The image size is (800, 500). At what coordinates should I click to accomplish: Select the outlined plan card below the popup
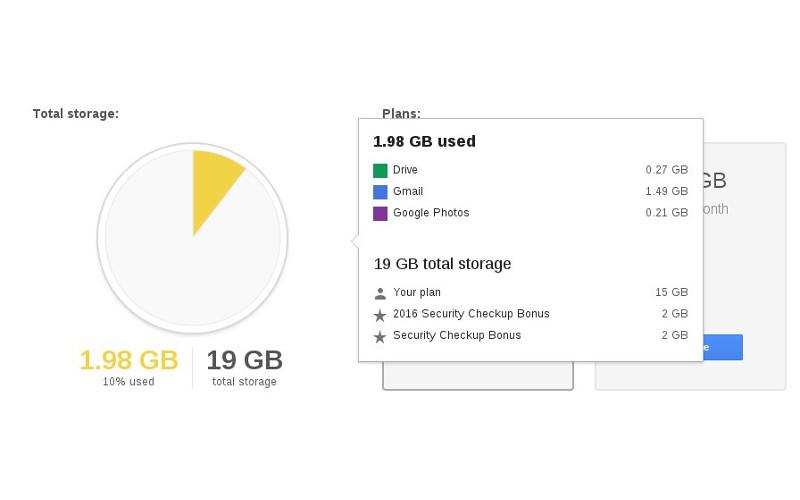tap(478, 376)
